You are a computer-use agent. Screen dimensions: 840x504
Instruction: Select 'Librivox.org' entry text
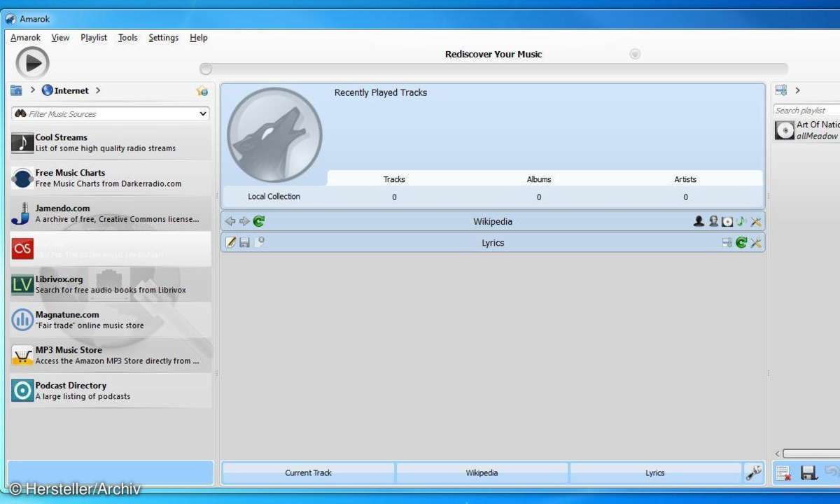(x=59, y=279)
